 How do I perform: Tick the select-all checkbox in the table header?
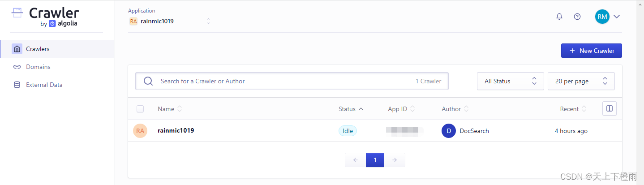click(x=140, y=109)
